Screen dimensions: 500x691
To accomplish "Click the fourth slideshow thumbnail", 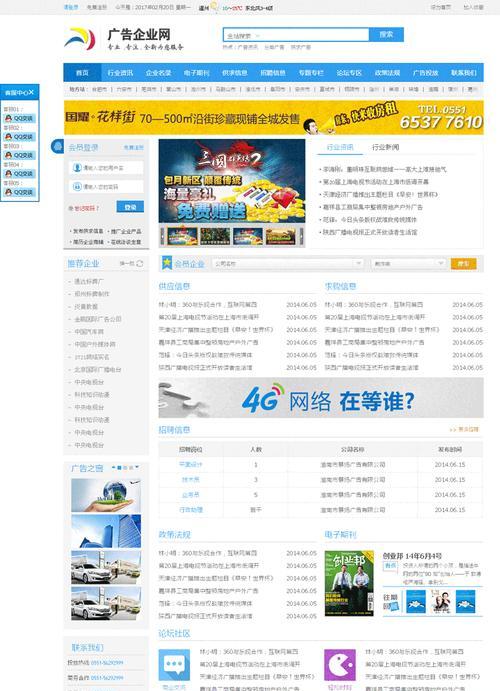I will pos(281,236).
